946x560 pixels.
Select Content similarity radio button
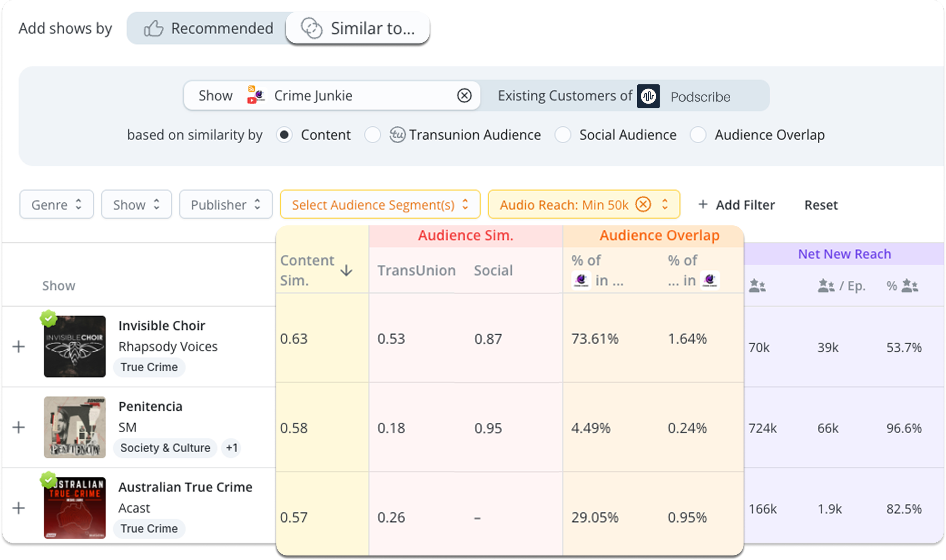284,135
